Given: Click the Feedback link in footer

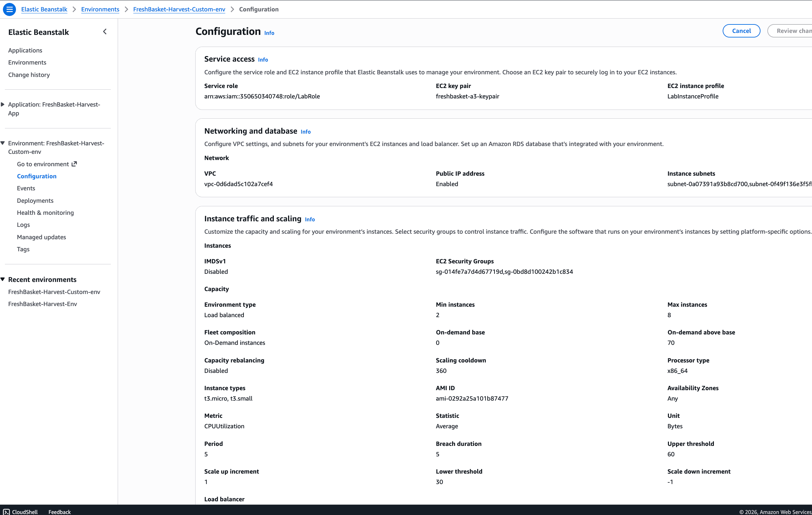Looking at the screenshot, I should coord(60,512).
